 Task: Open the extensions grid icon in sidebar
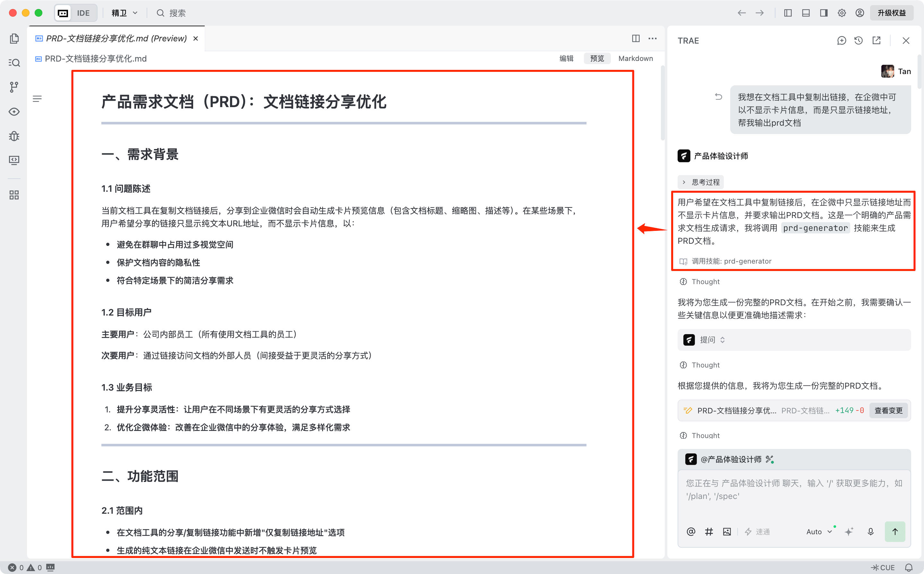pyautogui.click(x=14, y=195)
